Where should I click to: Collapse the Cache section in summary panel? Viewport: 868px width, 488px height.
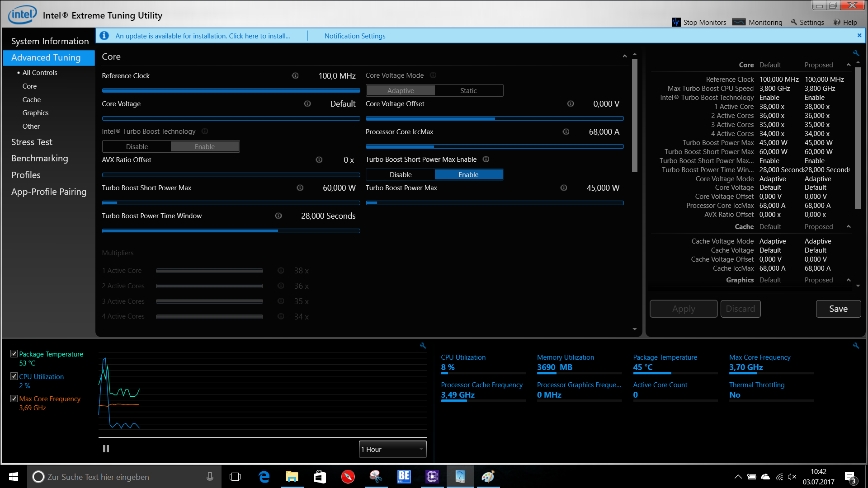click(x=849, y=227)
